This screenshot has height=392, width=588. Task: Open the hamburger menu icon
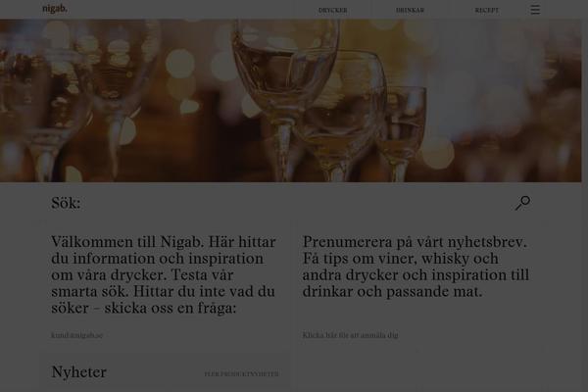(535, 10)
